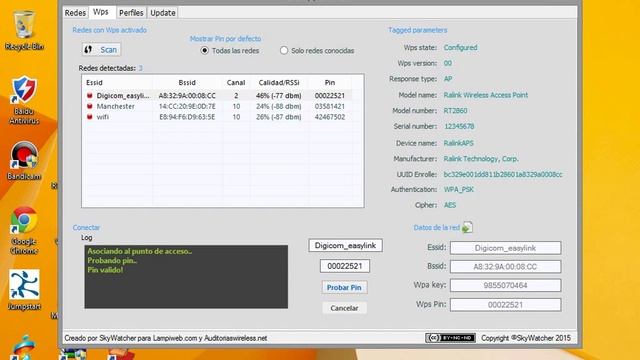Click the Configured Wps state value
This screenshot has width=640, height=360.
[460, 47]
